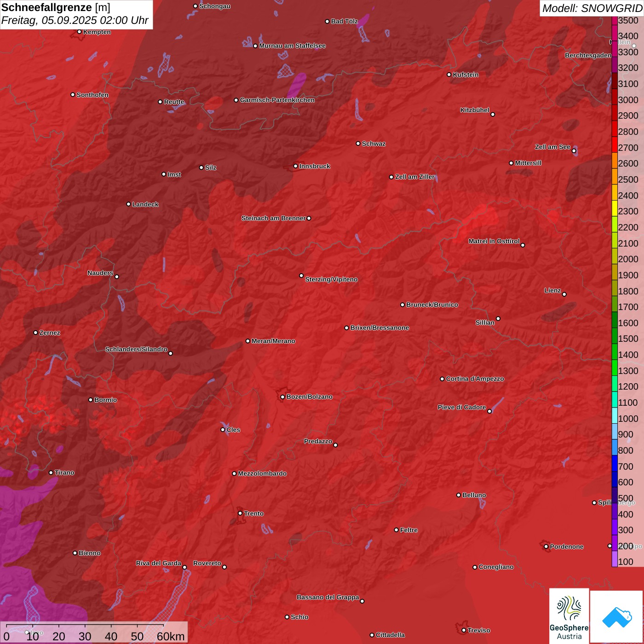Click the 'Meran/Merano' label

pos(273,341)
